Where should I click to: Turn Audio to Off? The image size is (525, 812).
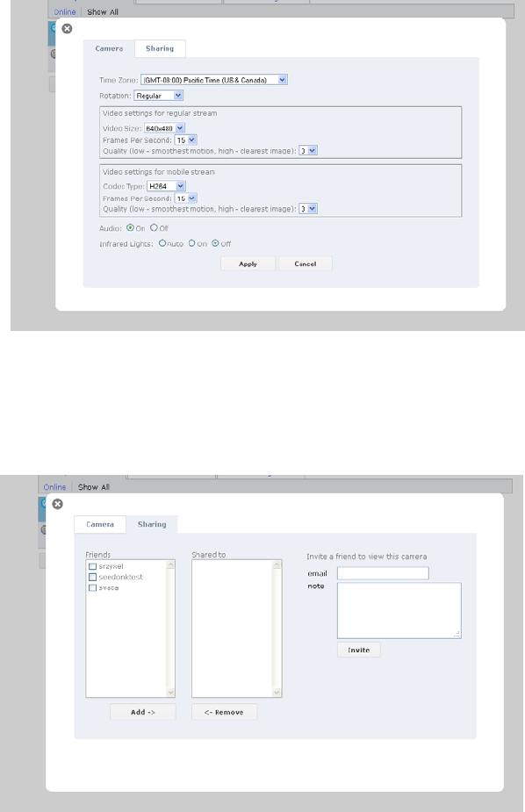(154, 227)
